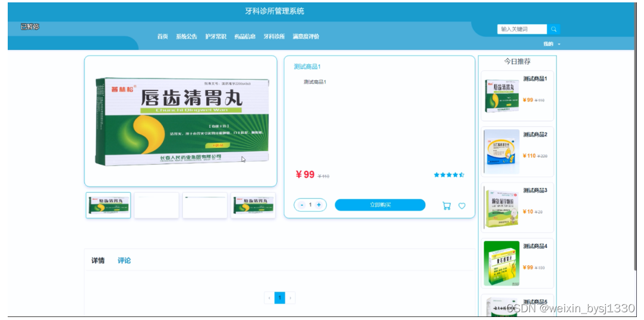Open the 我的 dropdown menu
Screen dimensions: 644x320
[551, 43]
